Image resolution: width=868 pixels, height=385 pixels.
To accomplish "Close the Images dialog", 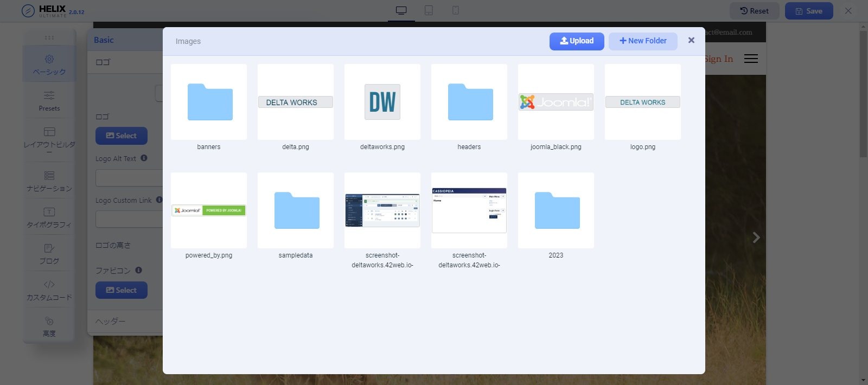I will [691, 40].
